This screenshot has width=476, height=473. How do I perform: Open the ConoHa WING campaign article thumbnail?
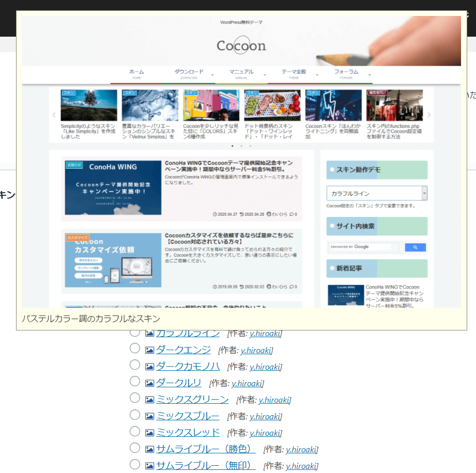pos(113,188)
